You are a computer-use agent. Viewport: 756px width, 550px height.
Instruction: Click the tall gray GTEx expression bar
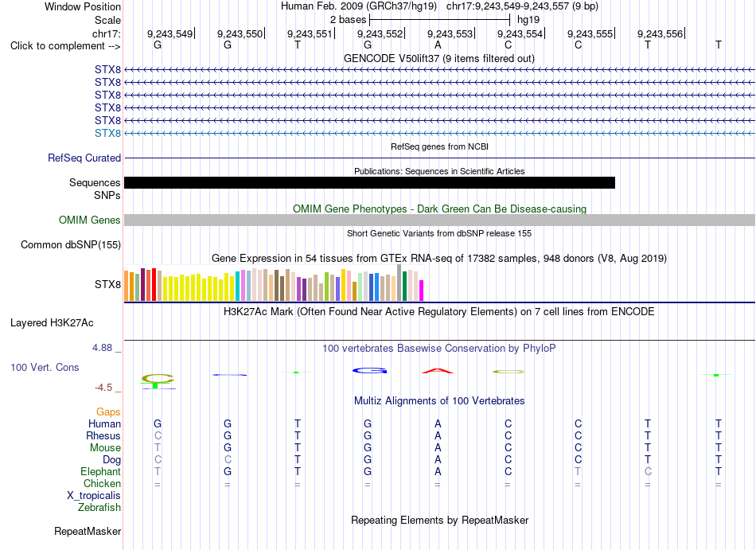(x=399, y=283)
